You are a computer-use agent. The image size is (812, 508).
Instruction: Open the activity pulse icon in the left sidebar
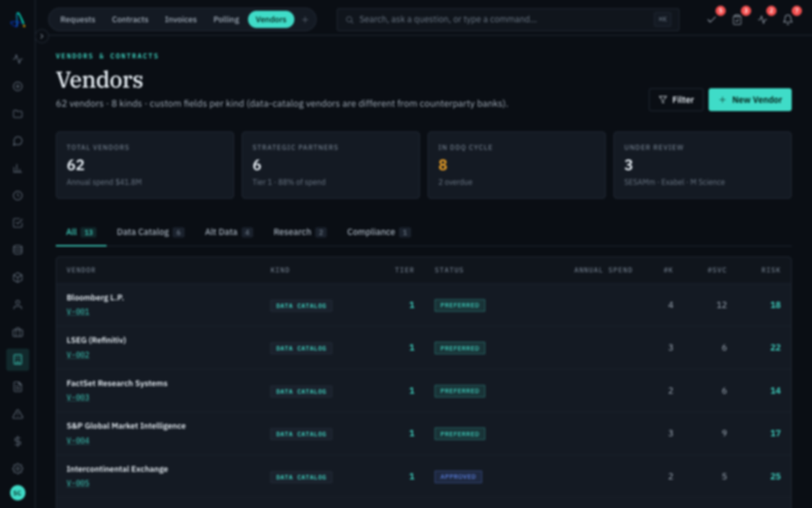tap(18, 59)
